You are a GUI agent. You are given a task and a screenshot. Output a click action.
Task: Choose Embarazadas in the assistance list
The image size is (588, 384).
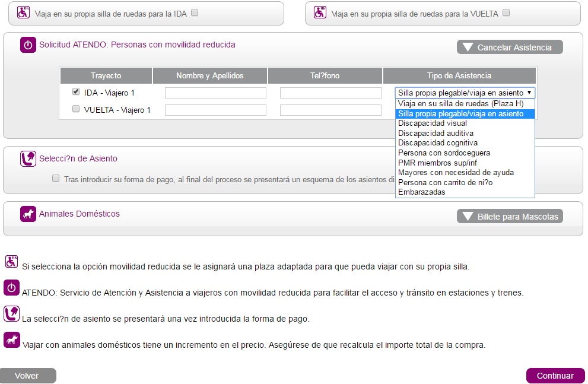pyautogui.click(x=422, y=192)
